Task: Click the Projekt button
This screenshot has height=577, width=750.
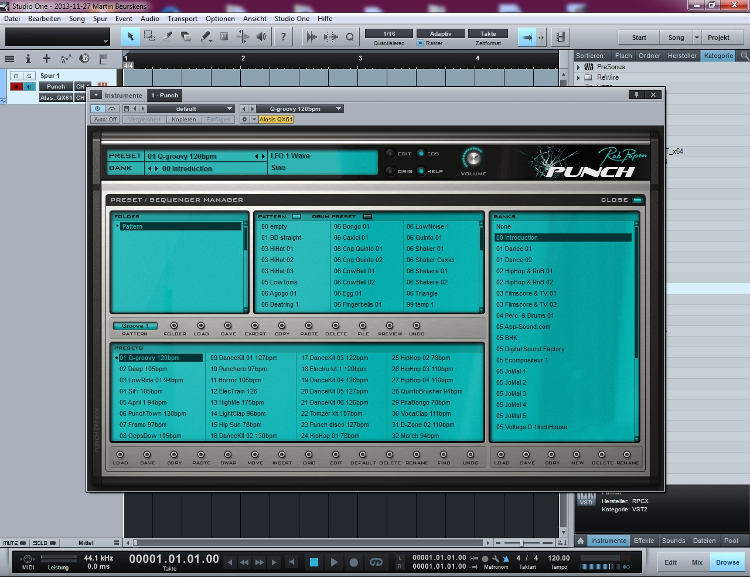Action: coord(718,37)
